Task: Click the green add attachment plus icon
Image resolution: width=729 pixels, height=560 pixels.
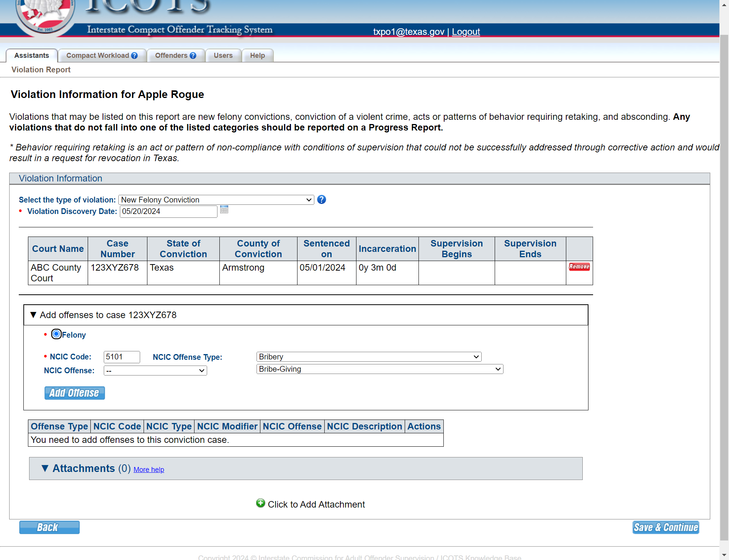Action: point(260,503)
